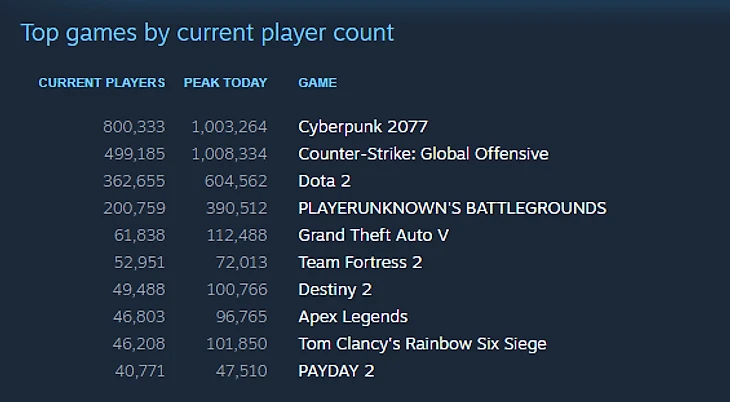Open the PAYDAY 2 game link
Viewport: 730px width, 402px height.
click(x=336, y=371)
